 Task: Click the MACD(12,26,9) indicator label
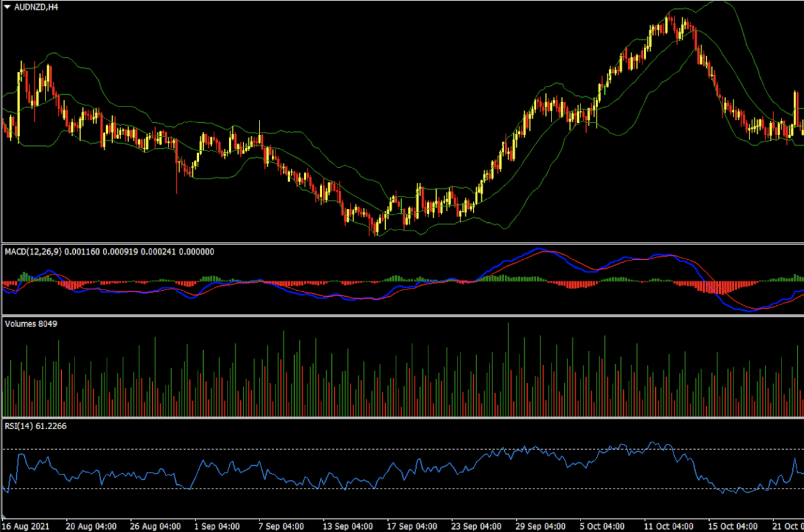pyautogui.click(x=33, y=252)
